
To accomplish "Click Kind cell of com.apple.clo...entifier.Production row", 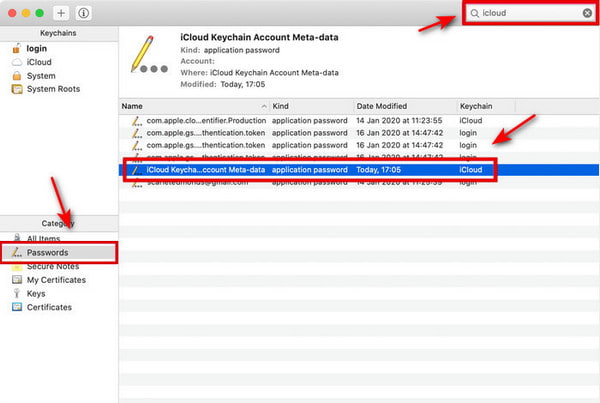I will [310, 121].
